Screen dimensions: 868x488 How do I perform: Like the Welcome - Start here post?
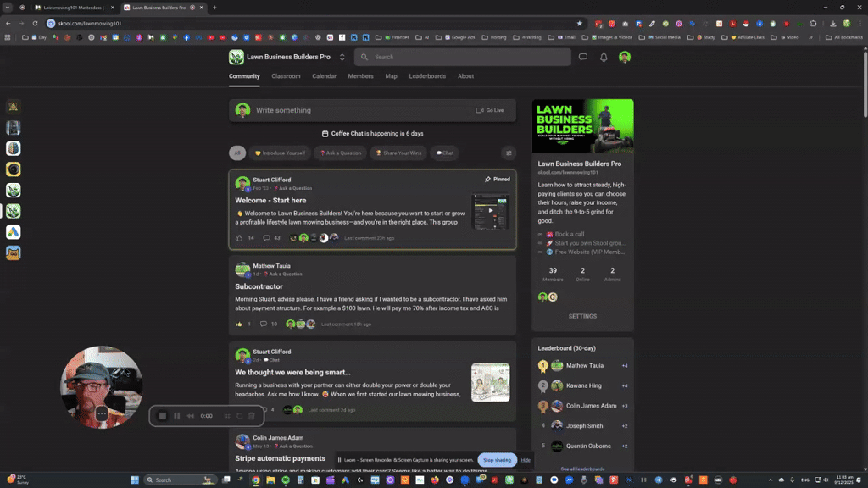pyautogui.click(x=239, y=238)
